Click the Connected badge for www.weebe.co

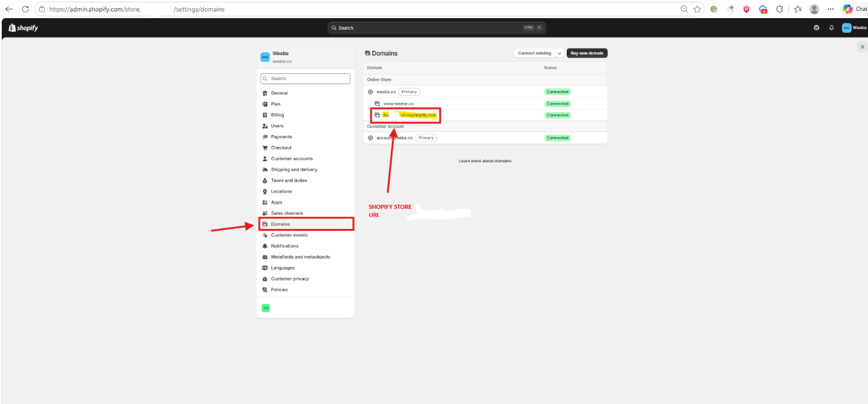coord(557,104)
